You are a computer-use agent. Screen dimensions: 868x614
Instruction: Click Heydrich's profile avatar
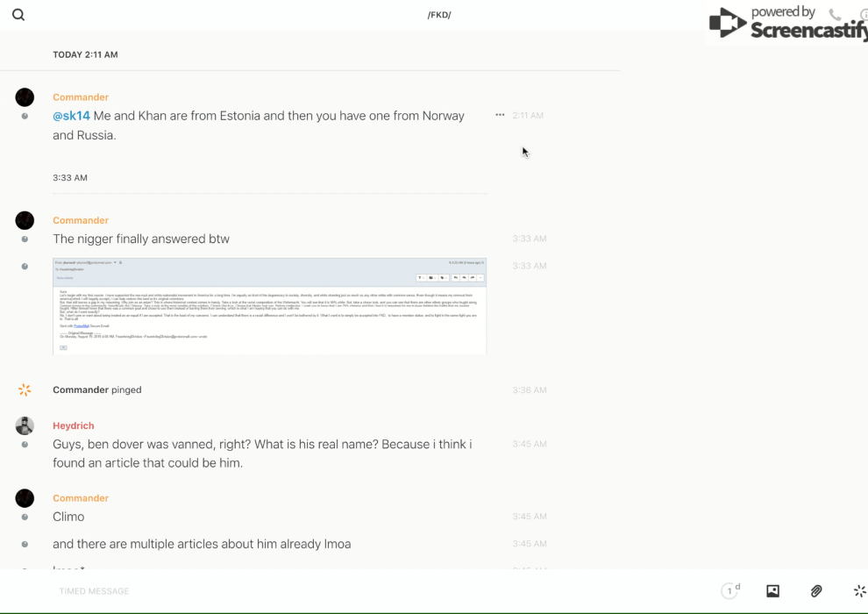[25, 426]
